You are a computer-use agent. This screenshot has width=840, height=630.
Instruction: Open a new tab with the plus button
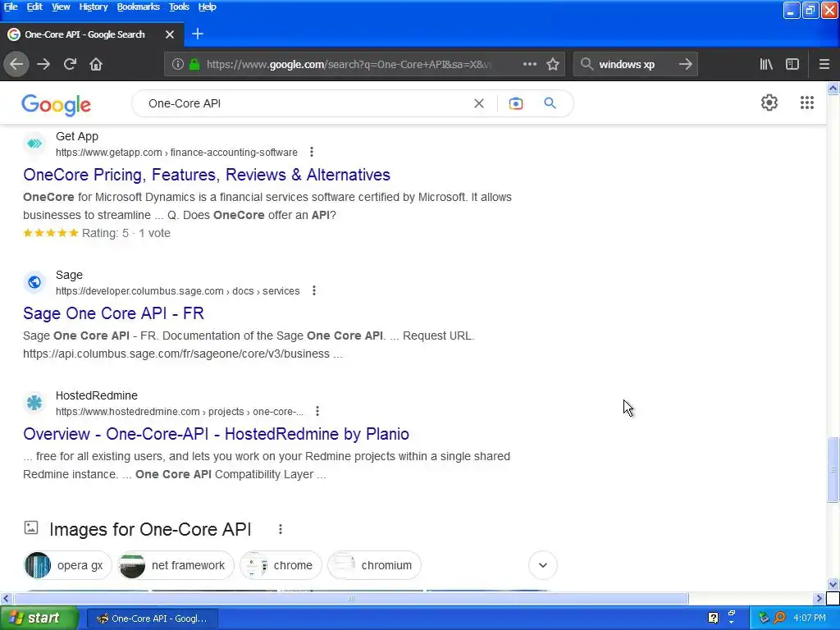coord(198,34)
